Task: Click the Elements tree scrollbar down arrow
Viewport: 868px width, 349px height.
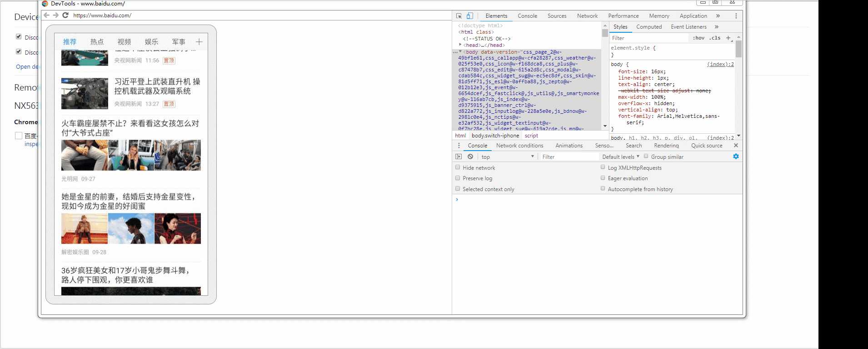Action: [605, 126]
